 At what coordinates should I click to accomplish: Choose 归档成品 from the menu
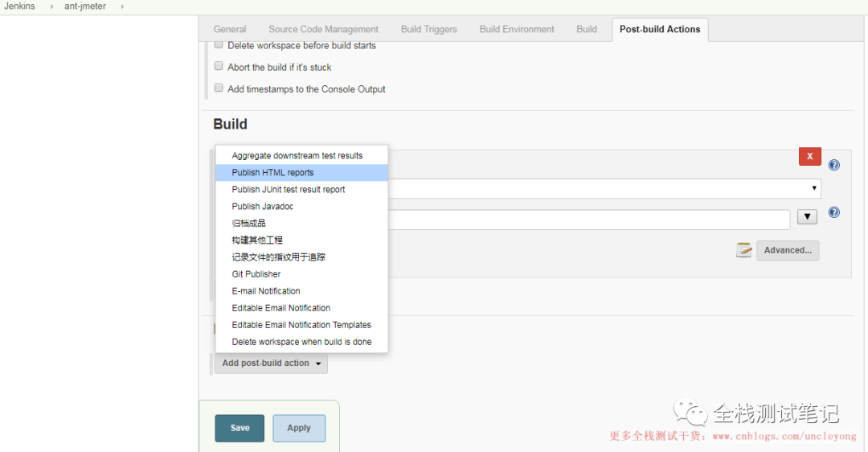click(x=301, y=224)
